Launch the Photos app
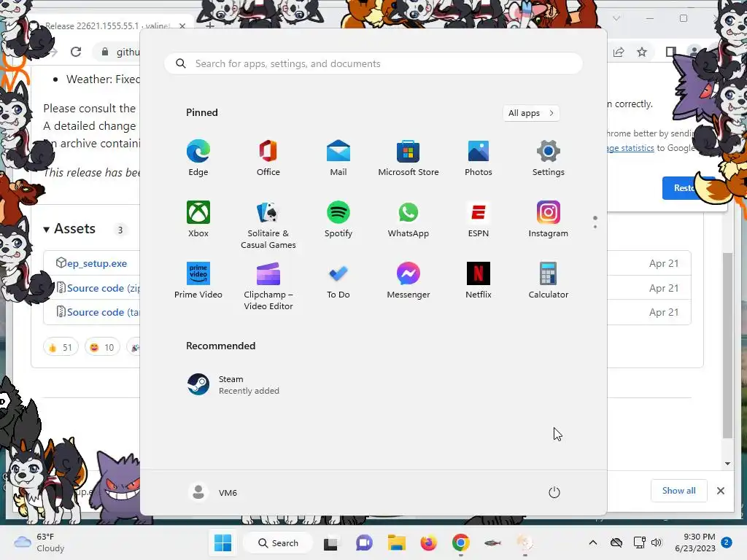Viewport: 747px width, 560px height. pyautogui.click(x=479, y=158)
